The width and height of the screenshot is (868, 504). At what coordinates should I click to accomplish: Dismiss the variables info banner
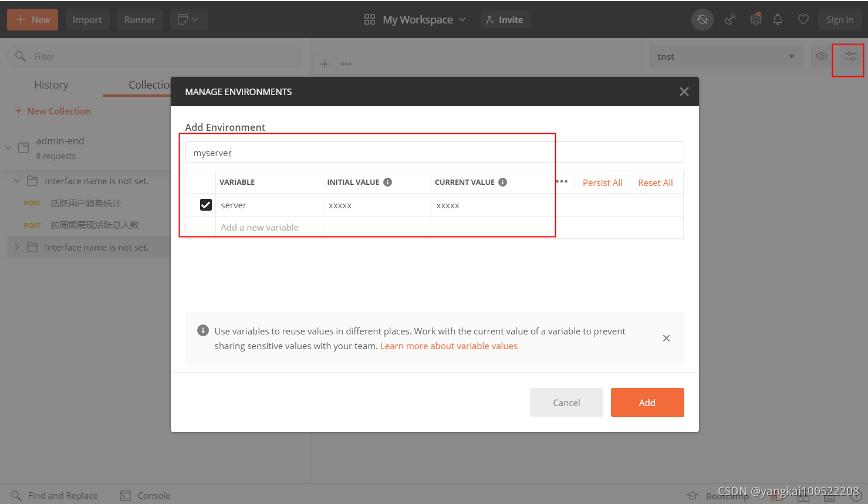pyautogui.click(x=666, y=338)
